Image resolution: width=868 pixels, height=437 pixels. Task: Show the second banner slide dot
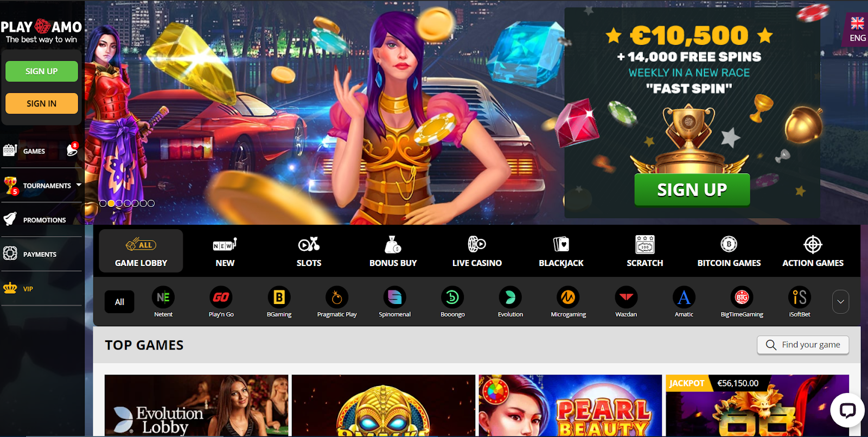[111, 203]
